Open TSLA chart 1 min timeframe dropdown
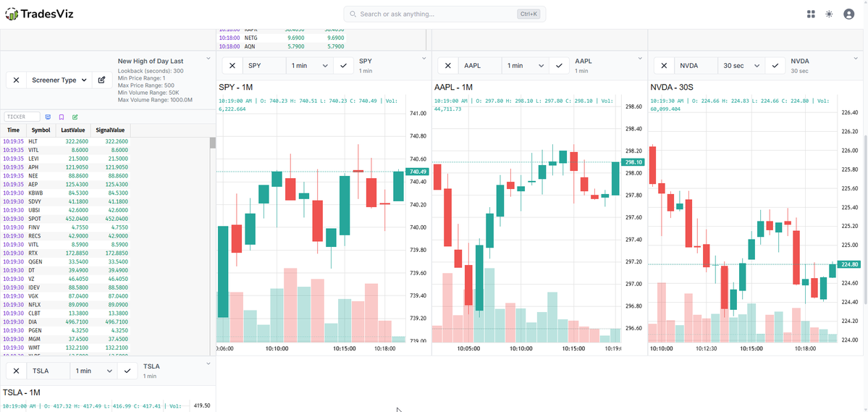868x412 pixels. 93,371
